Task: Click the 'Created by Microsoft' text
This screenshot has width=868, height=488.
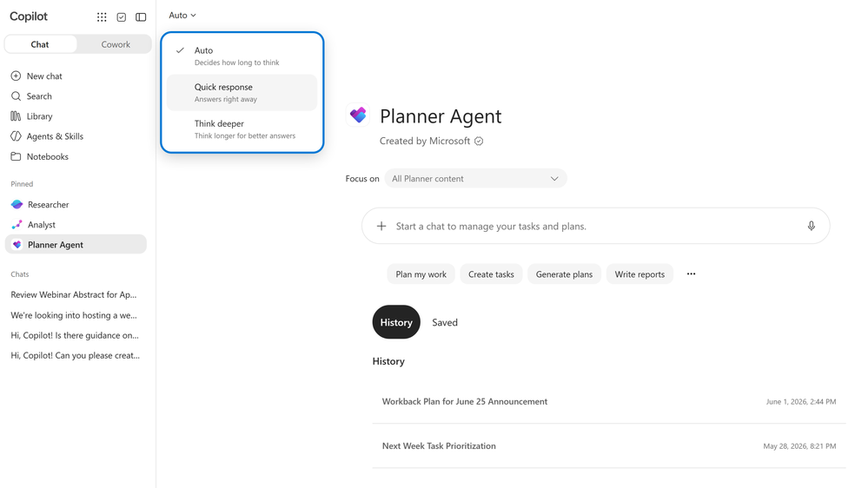Action: pos(425,141)
